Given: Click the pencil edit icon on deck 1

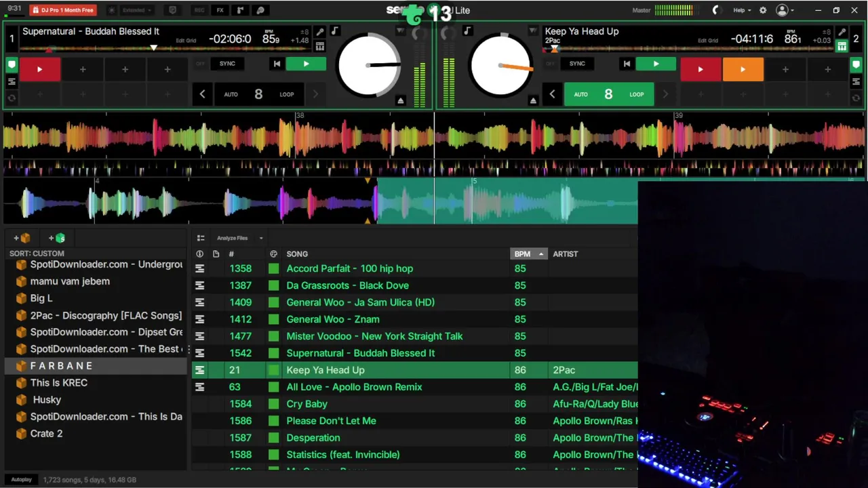Looking at the screenshot, I should 320,32.
